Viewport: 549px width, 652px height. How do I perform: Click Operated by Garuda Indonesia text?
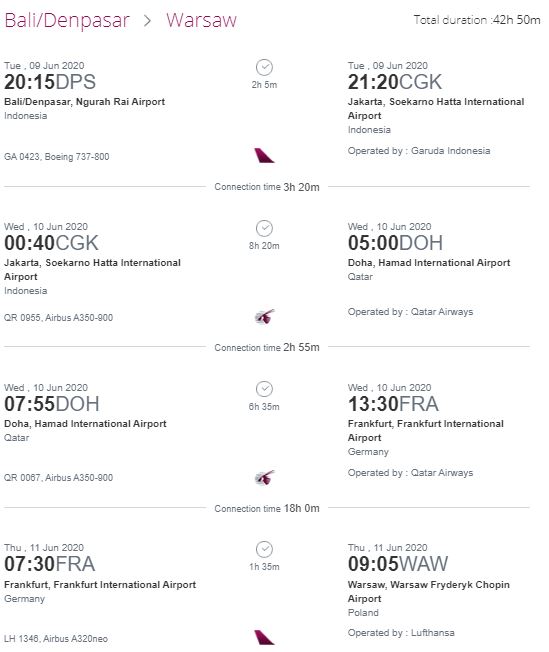pos(419,151)
